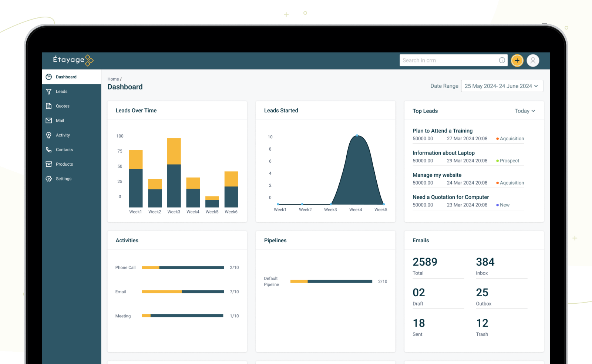Open the Contacts phone icon
This screenshot has width=592, height=364.
click(49, 149)
